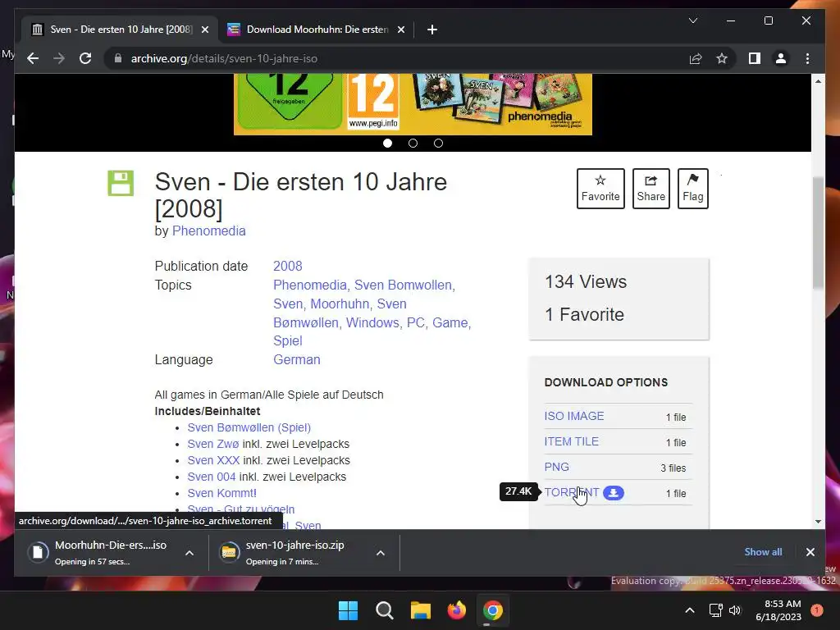840x630 pixels.
Task: Select the Sven - Die ersten 10 Jahre tab
Action: [120, 30]
